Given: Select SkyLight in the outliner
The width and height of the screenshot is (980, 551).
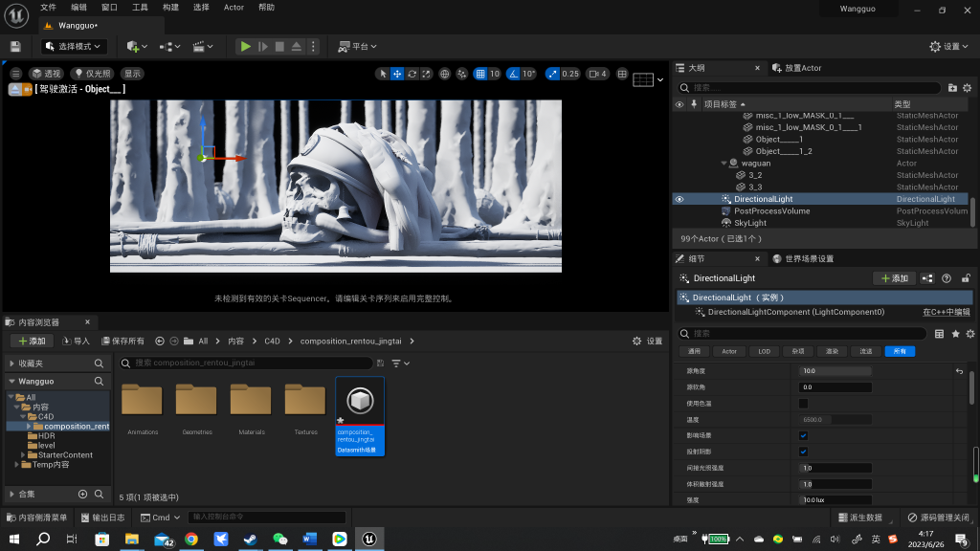Looking at the screenshot, I should pyautogui.click(x=750, y=223).
